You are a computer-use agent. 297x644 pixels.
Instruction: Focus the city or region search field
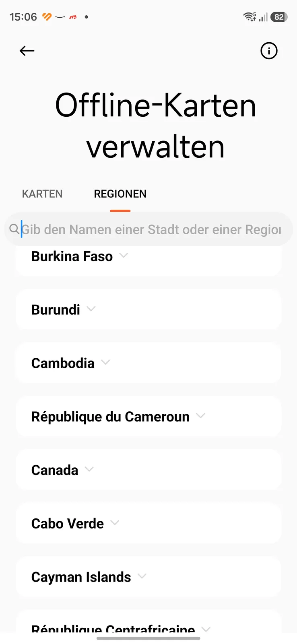(148, 229)
